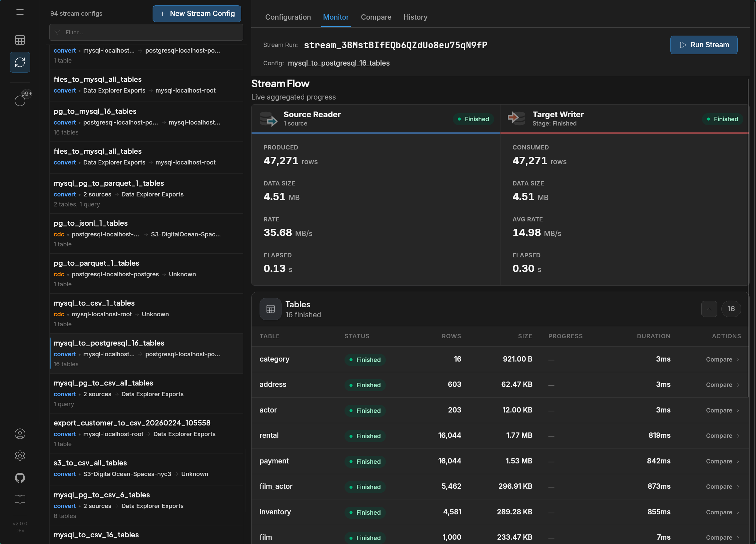Screen dimensions: 756x544
Task: Click the main panel vertical scrollbar
Action: (x=748, y=238)
